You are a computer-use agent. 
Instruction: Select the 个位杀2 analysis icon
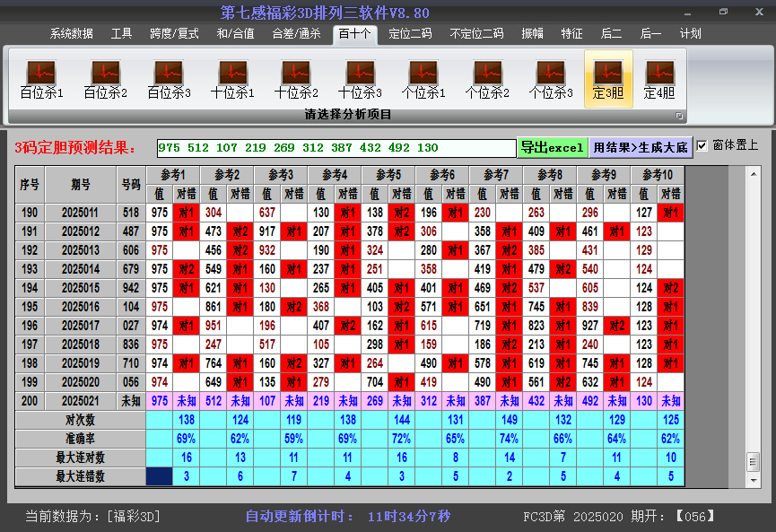tap(487, 79)
